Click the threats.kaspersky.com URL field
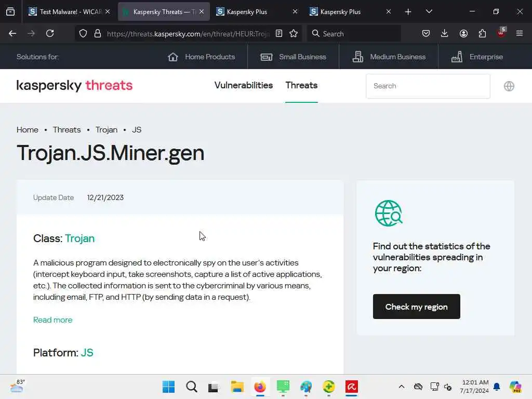532x399 pixels. tap(188, 34)
